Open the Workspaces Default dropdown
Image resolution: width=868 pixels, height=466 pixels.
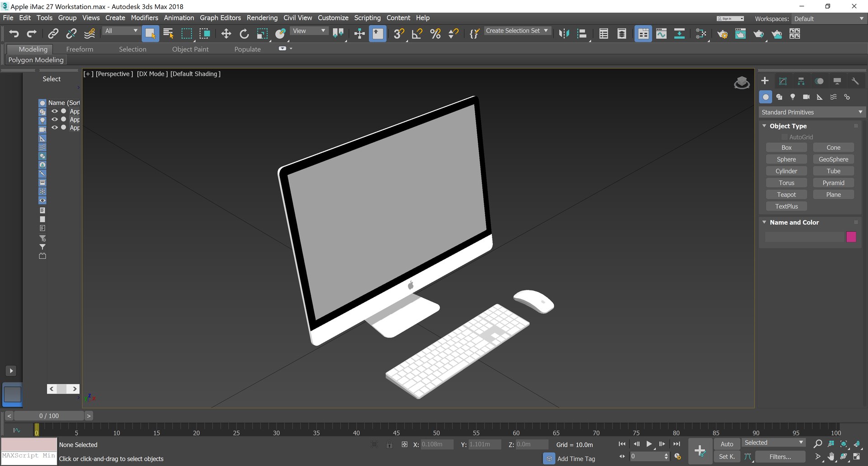click(x=829, y=19)
